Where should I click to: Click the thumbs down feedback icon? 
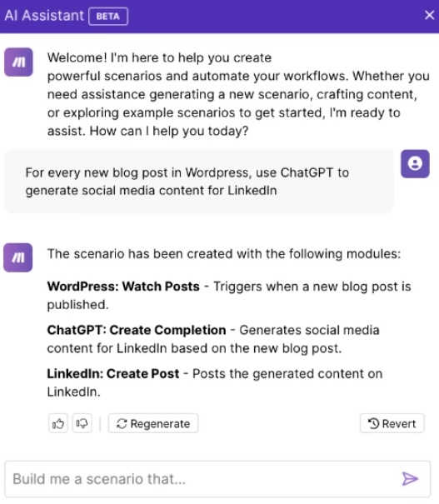click(x=82, y=423)
